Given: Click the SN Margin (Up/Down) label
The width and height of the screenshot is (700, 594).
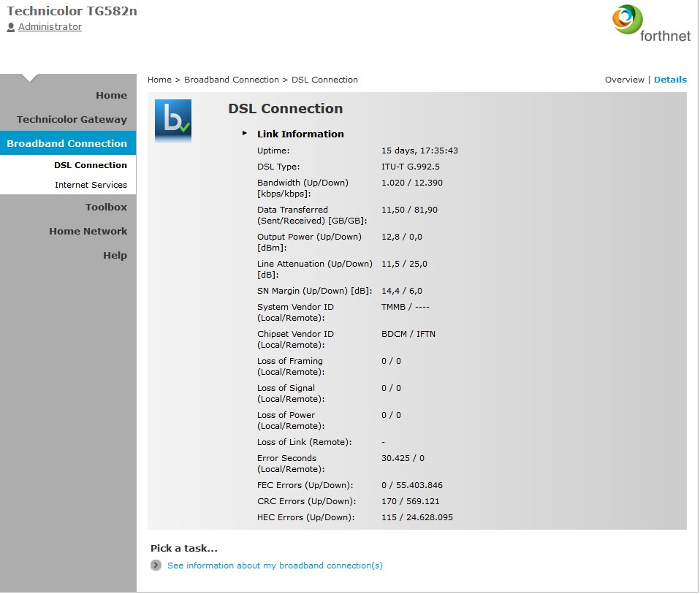Looking at the screenshot, I should [x=315, y=291].
